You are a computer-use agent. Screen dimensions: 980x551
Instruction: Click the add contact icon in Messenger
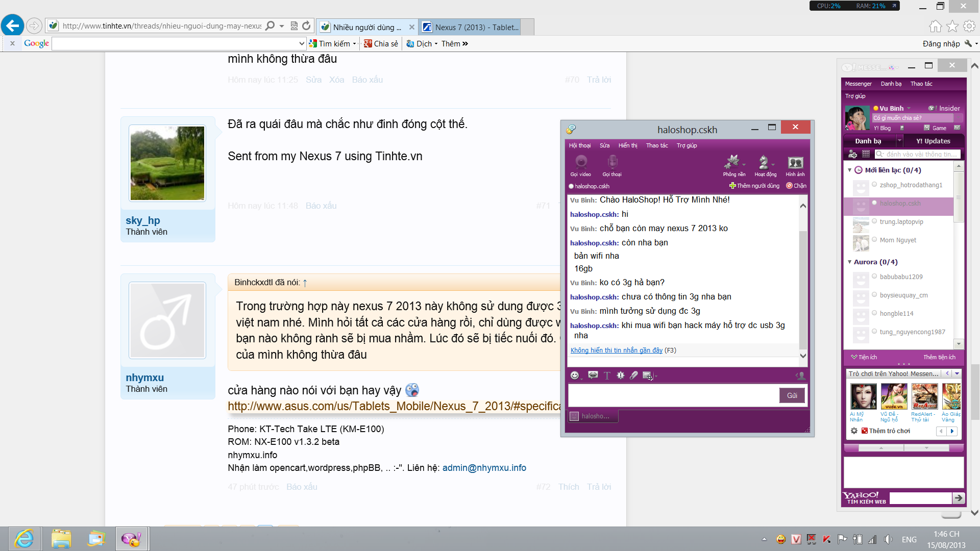click(x=852, y=154)
